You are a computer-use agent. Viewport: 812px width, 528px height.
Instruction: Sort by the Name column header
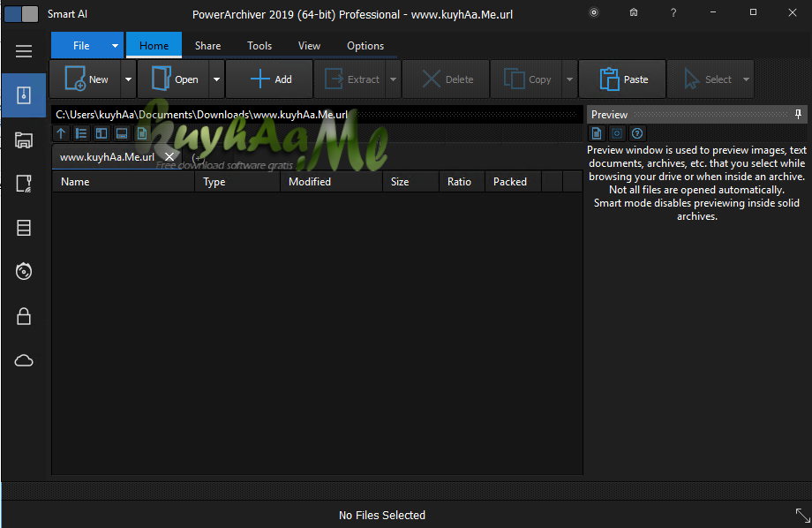[124, 182]
